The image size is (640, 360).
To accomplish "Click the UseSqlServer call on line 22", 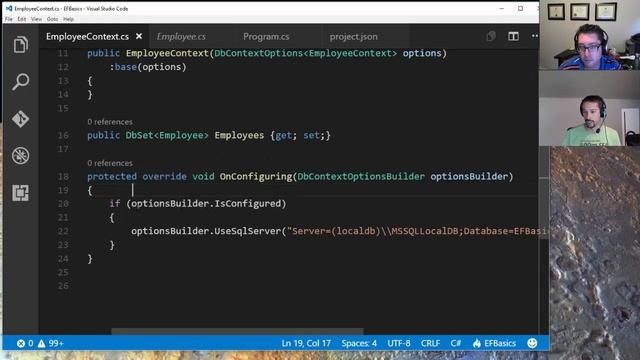I will (x=247, y=231).
